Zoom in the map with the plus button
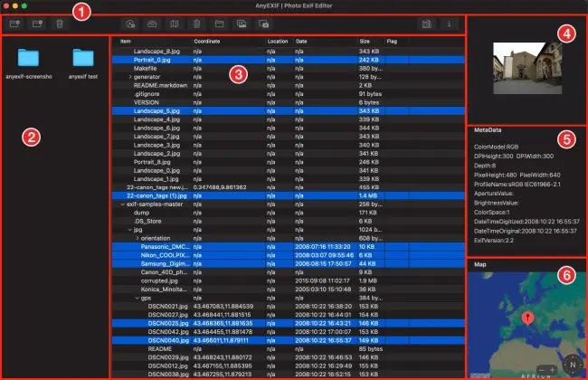588x380 pixels. (552, 370)
